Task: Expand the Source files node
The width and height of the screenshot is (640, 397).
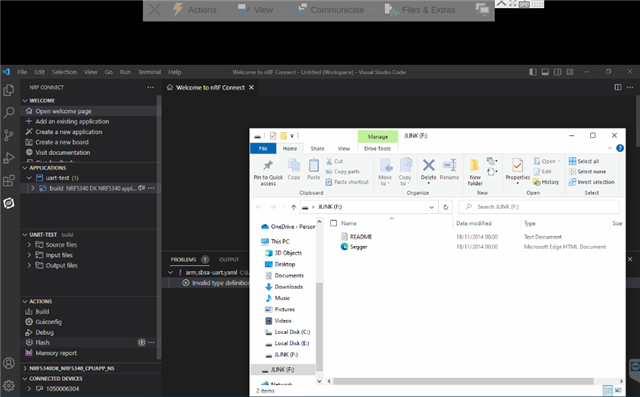Action: [x=29, y=244]
